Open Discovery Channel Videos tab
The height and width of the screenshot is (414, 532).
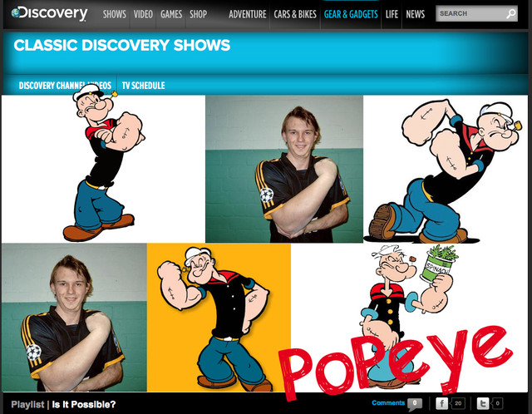pyautogui.click(x=65, y=85)
